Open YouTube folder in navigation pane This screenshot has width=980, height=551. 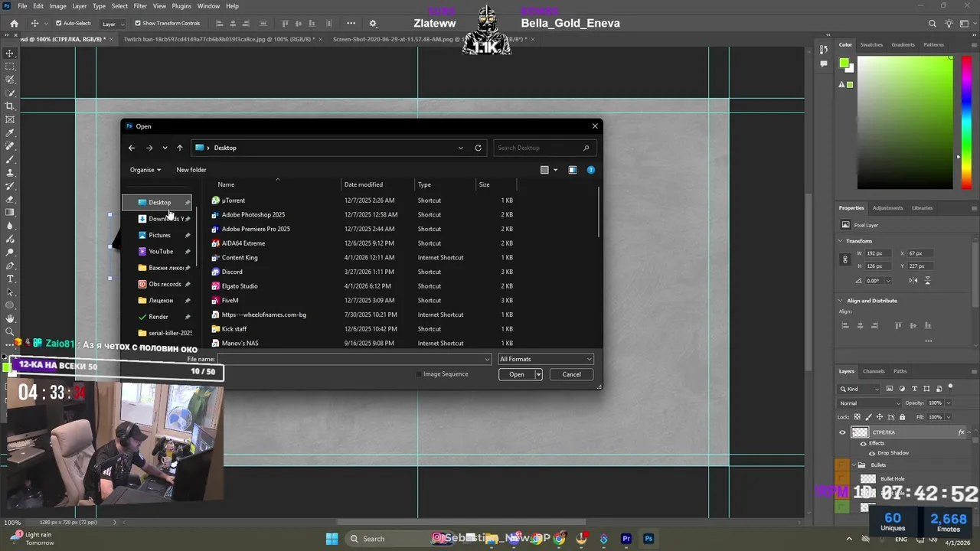[160, 251]
